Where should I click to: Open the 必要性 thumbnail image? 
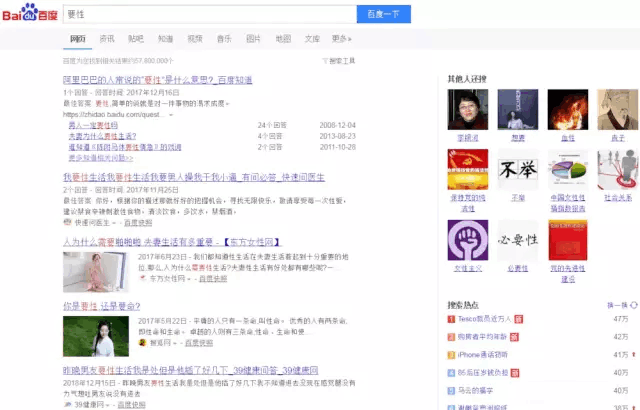pyautogui.click(x=518, y=240)
